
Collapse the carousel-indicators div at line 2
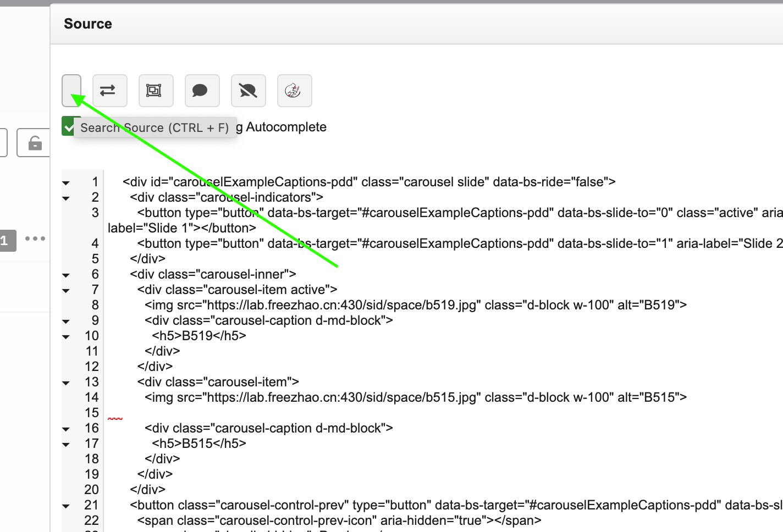[x=66, y=198]
